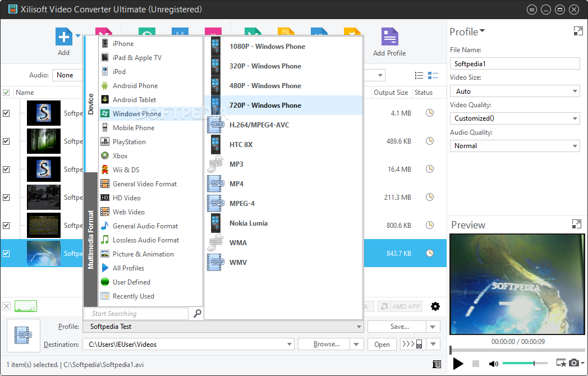The height and width of the screenshot is (376, 588).
Task: Open the log list icon in status bar
Action: tap(437, 364)
